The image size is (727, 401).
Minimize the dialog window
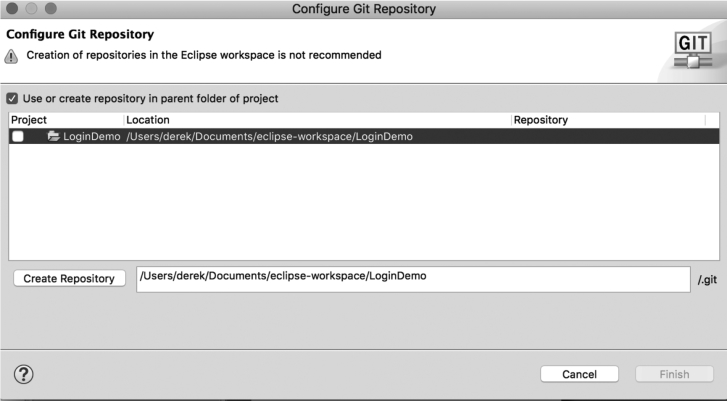click(x=31, y=9)
